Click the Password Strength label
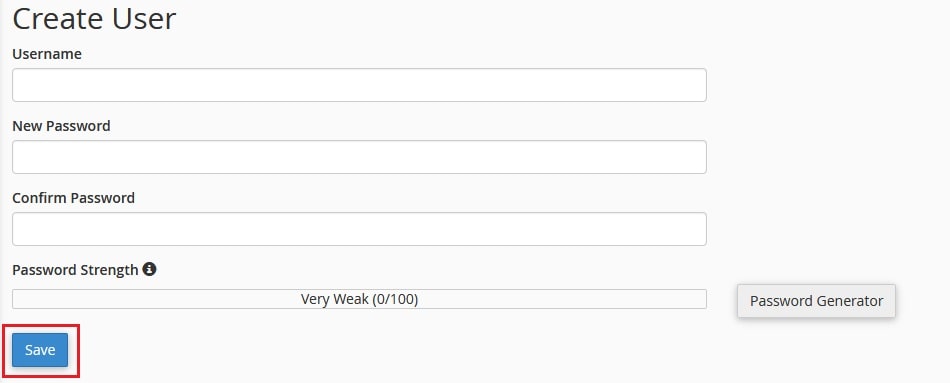 [75, 270]
